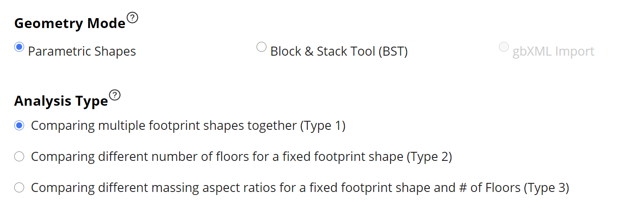Click the disabled gbXML Import radio circle
Image resolution: width=644 pixels, height=220 pixels.
click(x=504, y=47)
